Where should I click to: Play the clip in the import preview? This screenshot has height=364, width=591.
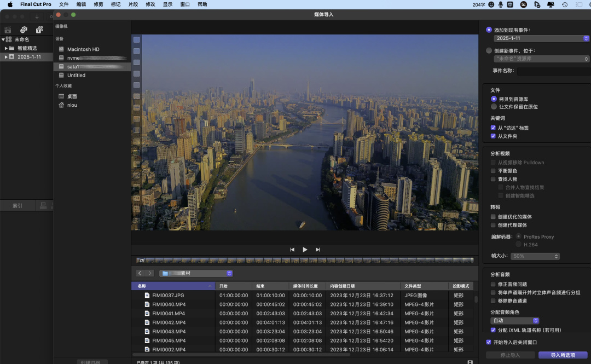[x=305, y=250]
